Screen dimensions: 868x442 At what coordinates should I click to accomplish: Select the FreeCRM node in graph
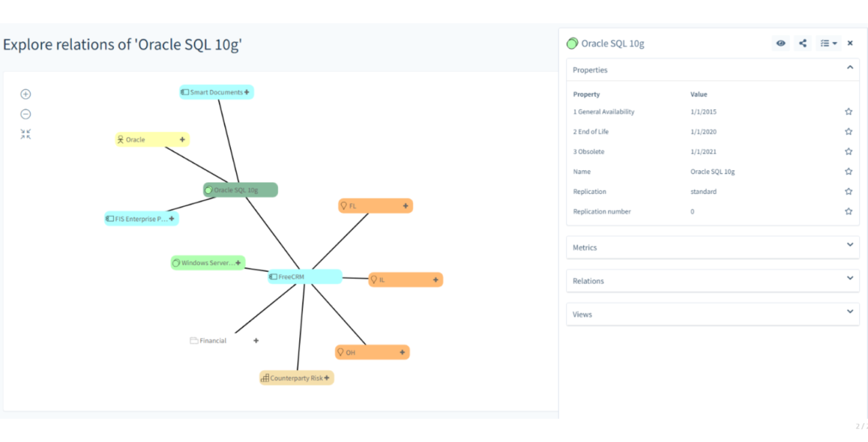(304, 277)
